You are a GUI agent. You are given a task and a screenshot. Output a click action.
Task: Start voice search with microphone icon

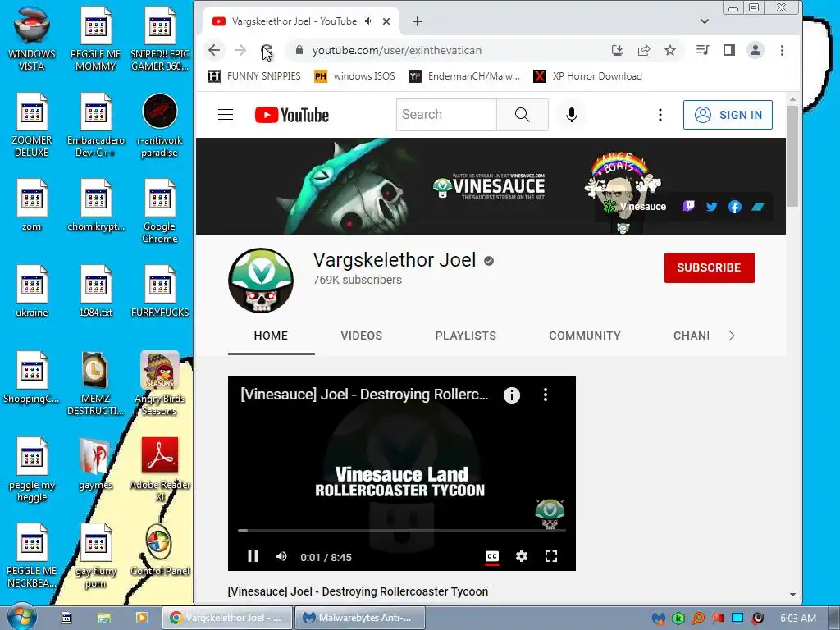572,115
